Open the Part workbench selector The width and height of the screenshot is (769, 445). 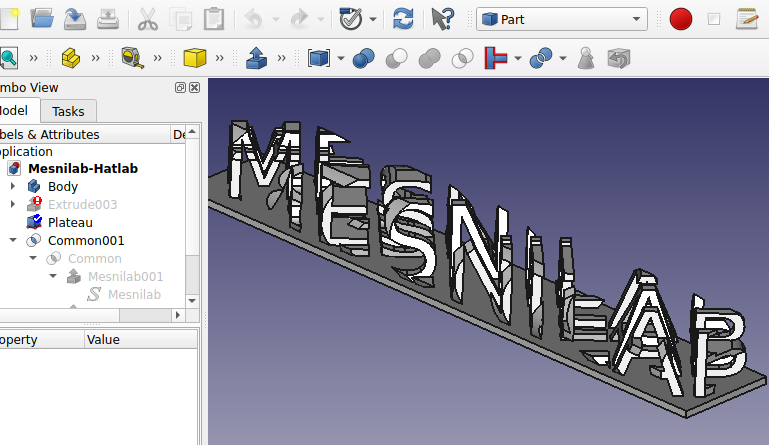(562, 19)
